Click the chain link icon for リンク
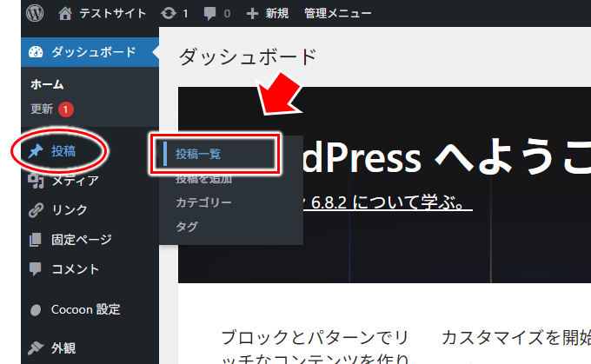 click(x=36, y=210)
